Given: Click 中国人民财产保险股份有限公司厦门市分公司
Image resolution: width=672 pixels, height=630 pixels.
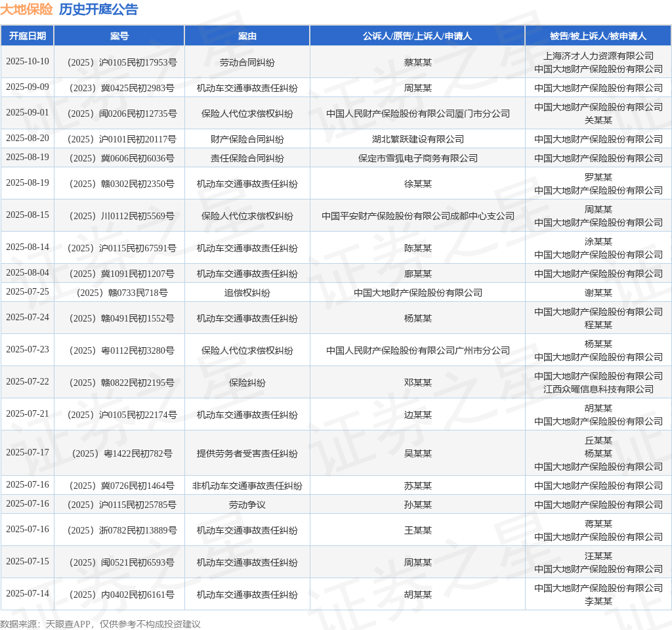Looking at the screenshot, I should point(418,114).
